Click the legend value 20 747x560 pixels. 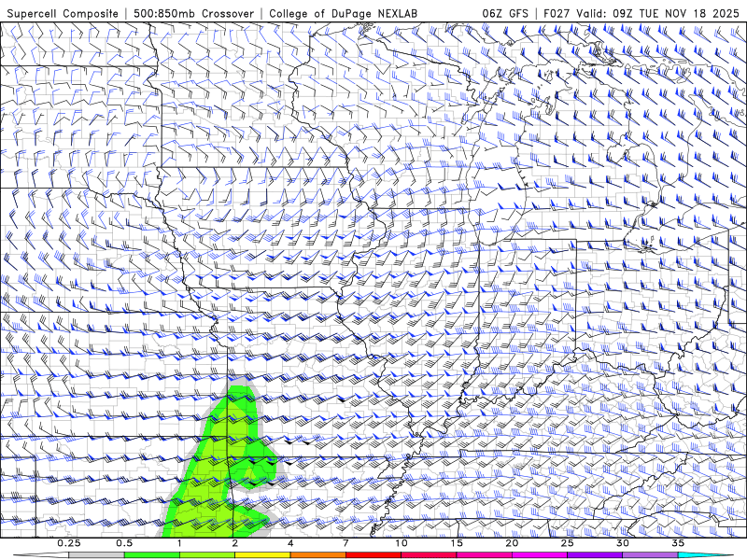(512, 543)
